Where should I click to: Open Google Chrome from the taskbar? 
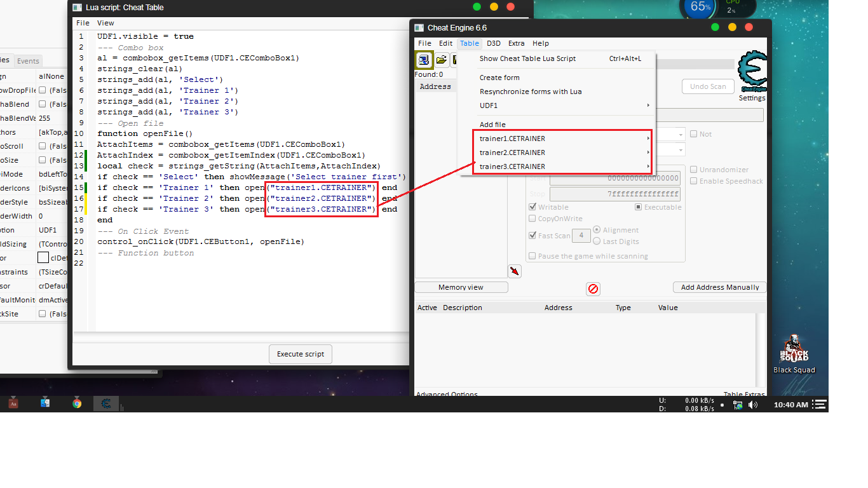click(x=77, y=403)
